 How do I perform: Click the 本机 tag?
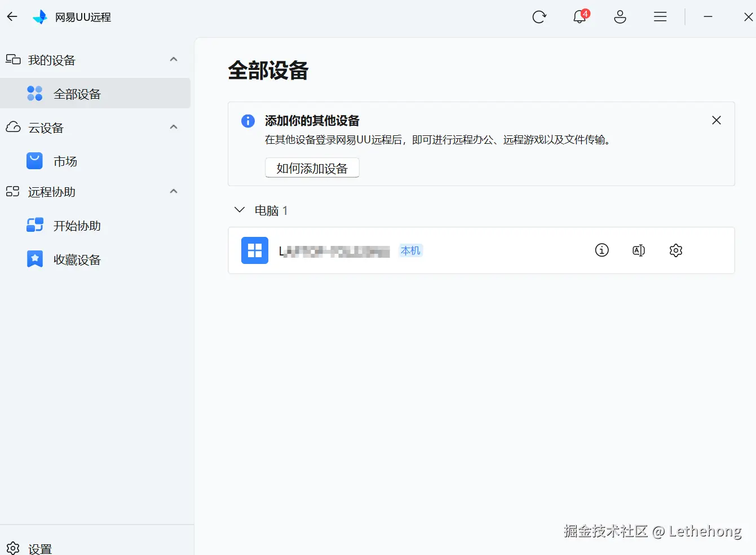(411, 250)
